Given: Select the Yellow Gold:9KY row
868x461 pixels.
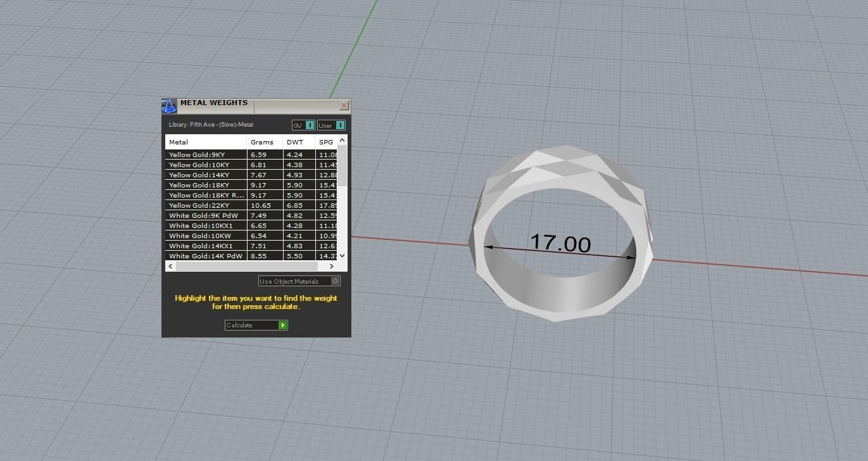Looking at the screenshot, I should (252, 155).
